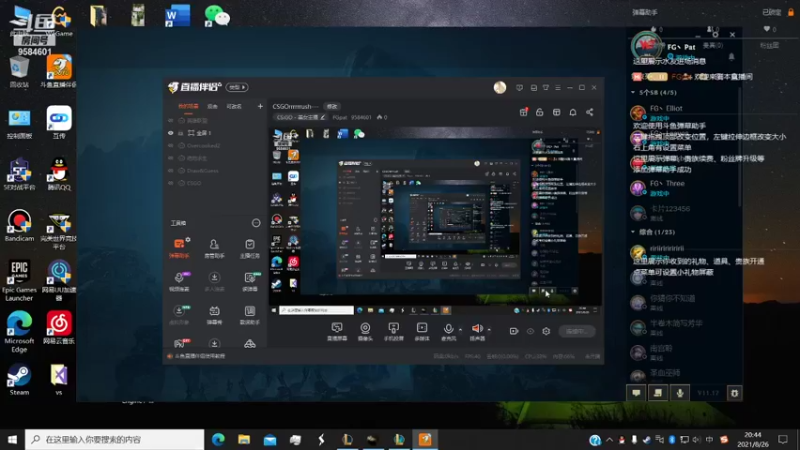Viewport: 800px width, 450px height.
Task: Launch the Steam desktop shortcut
Action: pos(19,379)
